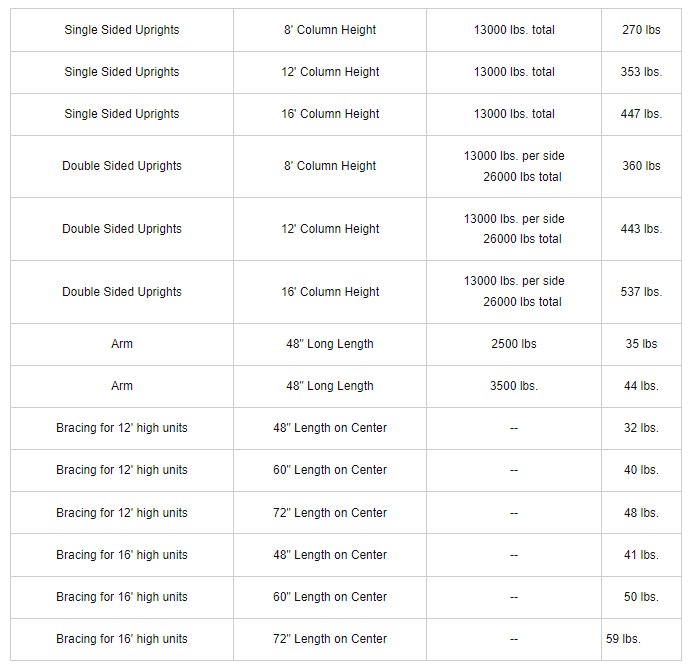
Task: Select the 41 lbs. bracing weight cell
Action: click(x=641, y=555)
